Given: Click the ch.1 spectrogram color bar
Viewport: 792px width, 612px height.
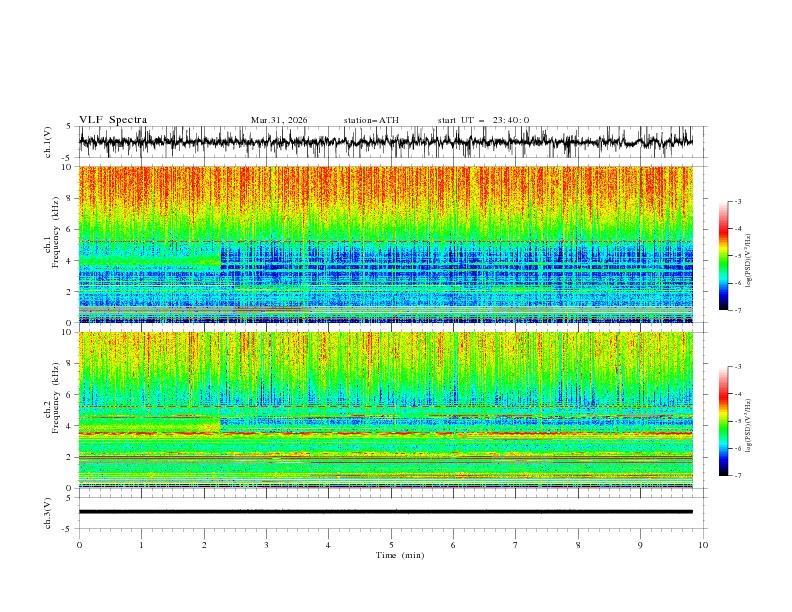Looking at the screenshot, I should click(x=723, y=256).
